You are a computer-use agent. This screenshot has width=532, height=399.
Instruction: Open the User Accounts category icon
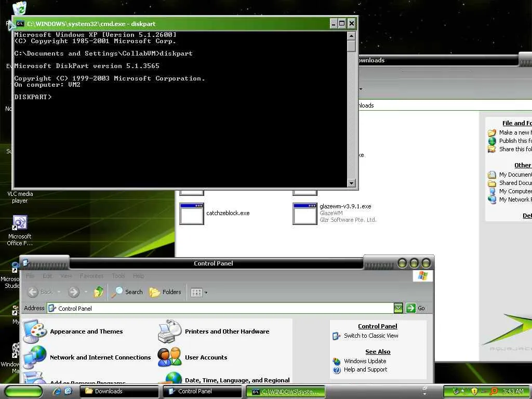pyautogui.click(x=170, y=357)
